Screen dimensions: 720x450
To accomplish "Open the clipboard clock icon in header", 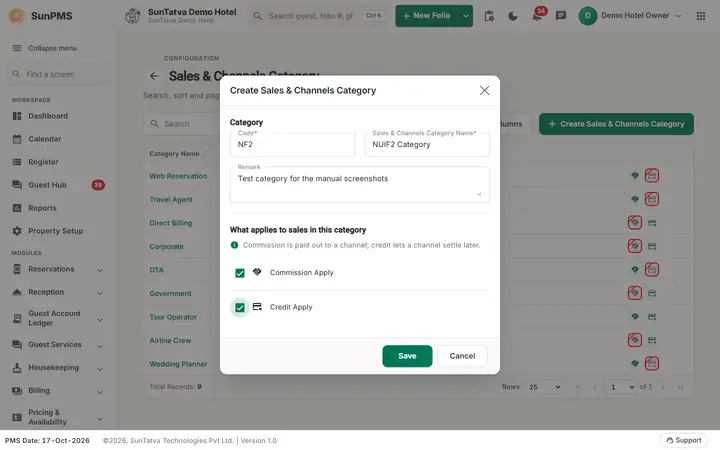I will (x=489, y=16).
